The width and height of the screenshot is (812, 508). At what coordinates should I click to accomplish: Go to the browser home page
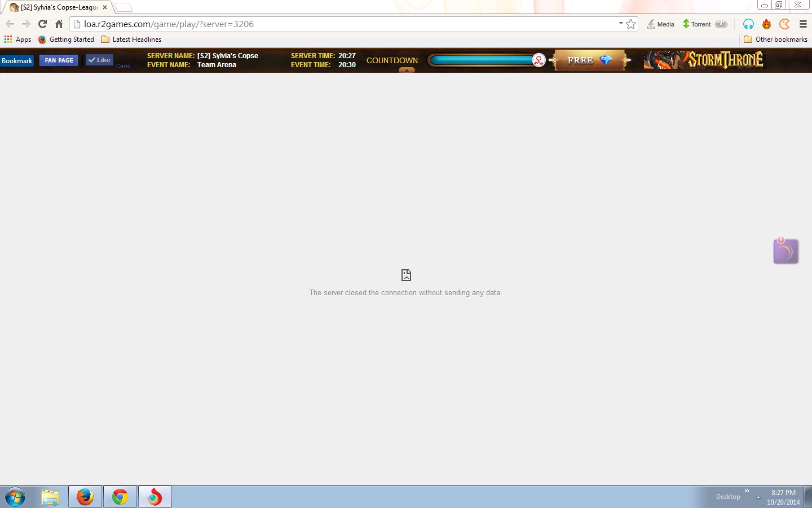click(59, 24)
